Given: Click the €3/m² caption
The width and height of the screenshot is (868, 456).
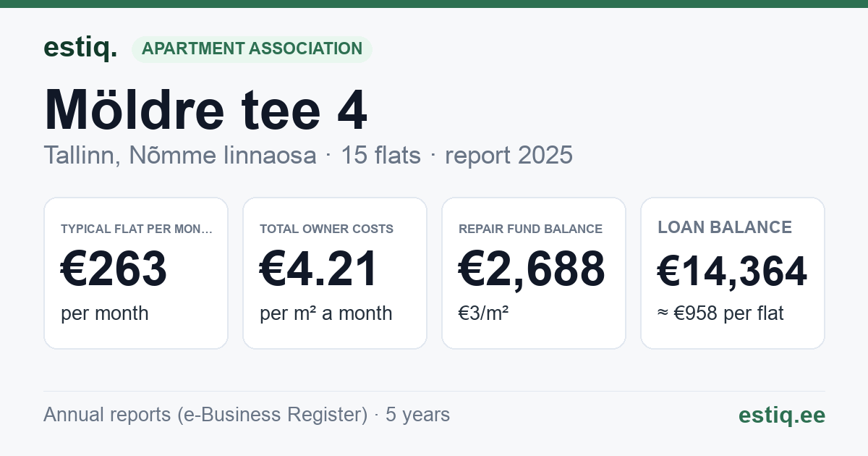Looking at the screenshot, I should 484,313.
